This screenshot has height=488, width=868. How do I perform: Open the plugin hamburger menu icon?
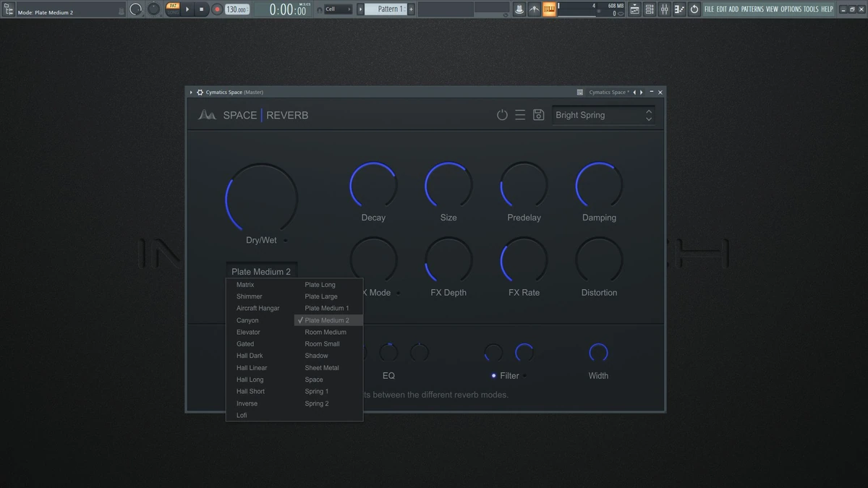pyautogui.click(x=520, y=115)
